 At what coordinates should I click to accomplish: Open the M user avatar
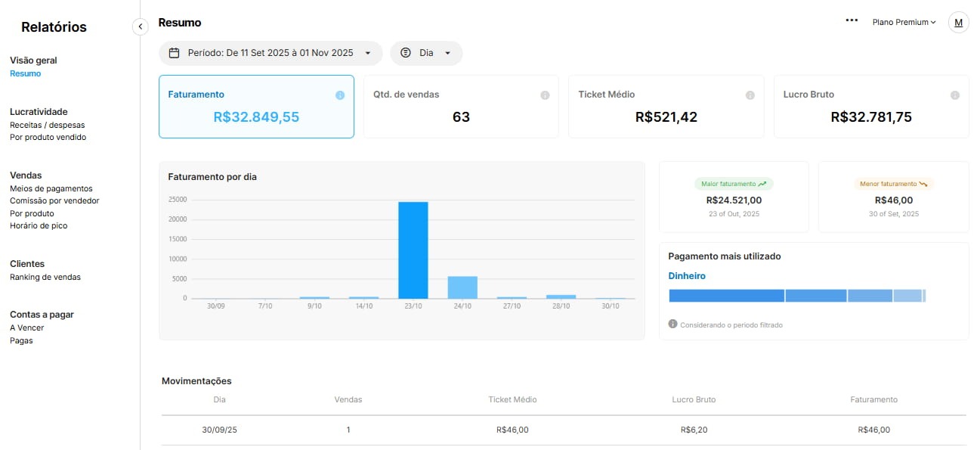(x=958, y=22)
